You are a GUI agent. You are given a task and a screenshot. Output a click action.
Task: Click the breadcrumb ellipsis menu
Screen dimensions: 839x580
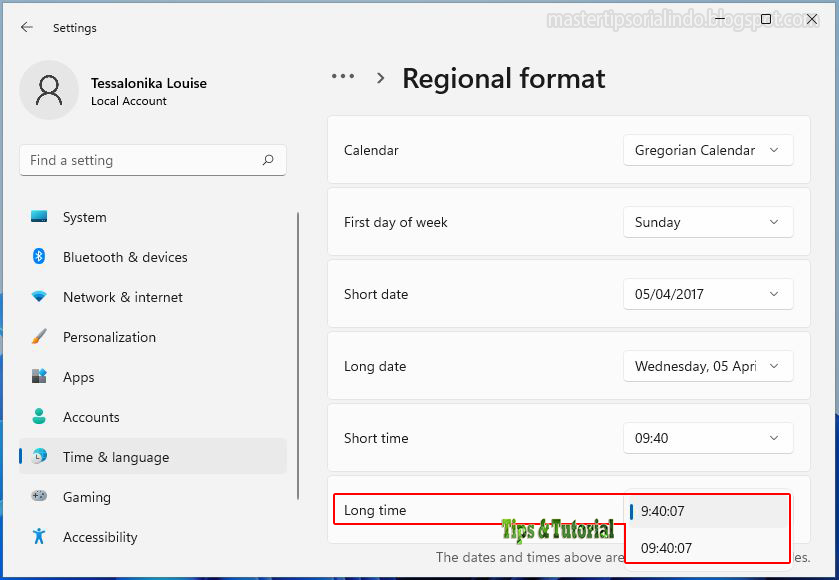click(343, 76)
